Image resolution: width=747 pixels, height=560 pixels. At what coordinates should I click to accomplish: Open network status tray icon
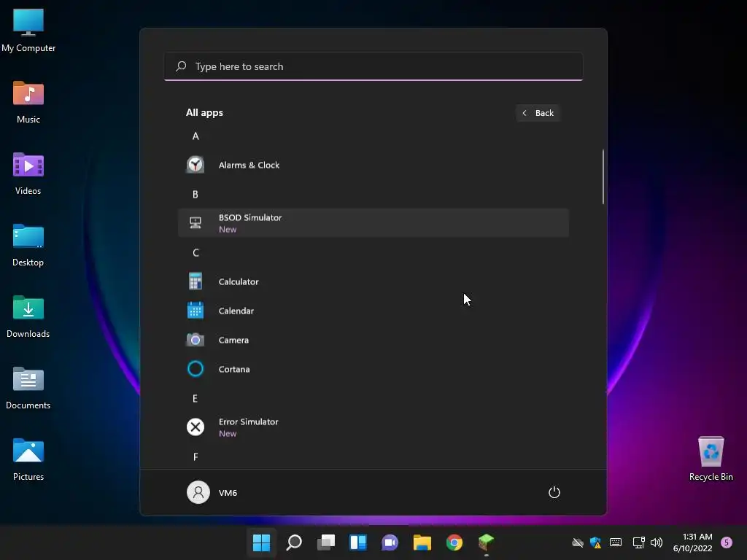[638, 542]
